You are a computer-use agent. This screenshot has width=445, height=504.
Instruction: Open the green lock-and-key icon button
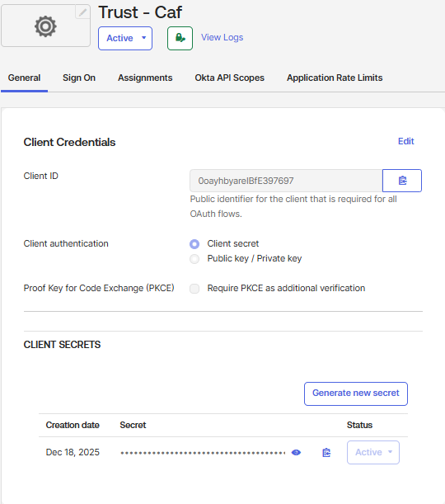180,38
